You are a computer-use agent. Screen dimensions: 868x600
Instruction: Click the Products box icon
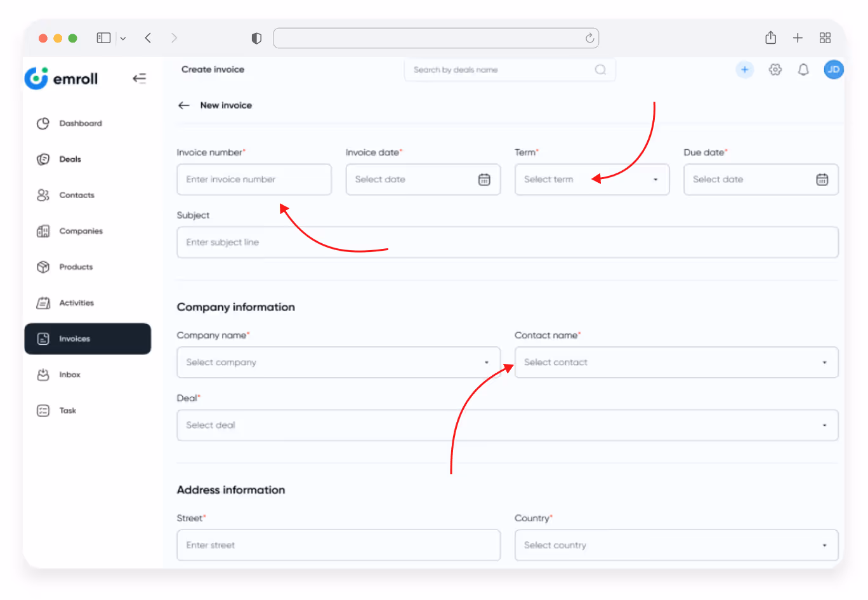click(x=43, y=267)
